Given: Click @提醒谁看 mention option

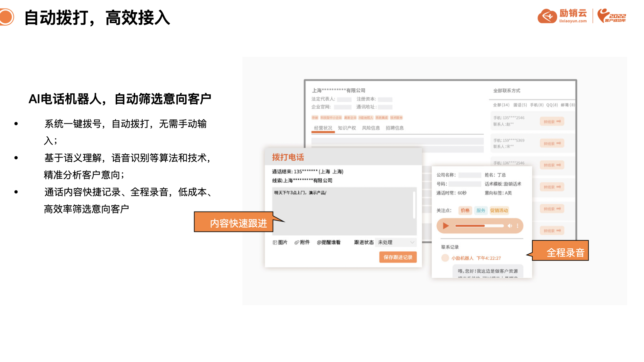Looking at the screenshot, I should (329, 242).
